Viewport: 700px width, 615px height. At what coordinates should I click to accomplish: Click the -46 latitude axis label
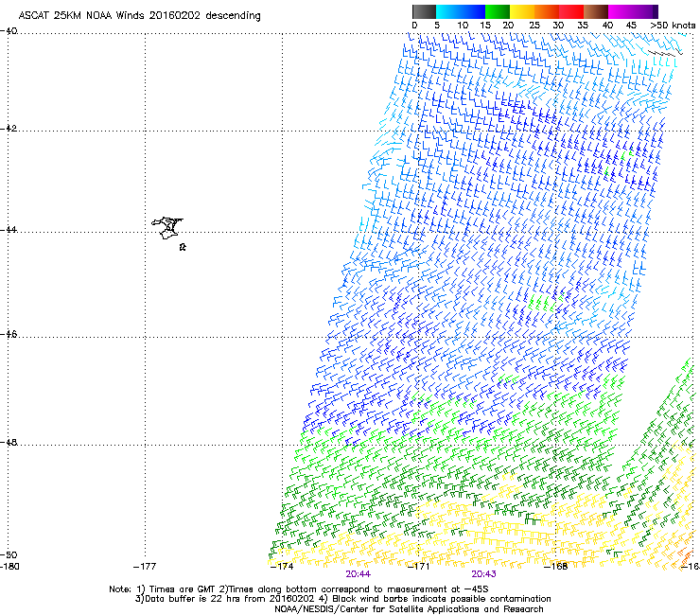[9, 334]
